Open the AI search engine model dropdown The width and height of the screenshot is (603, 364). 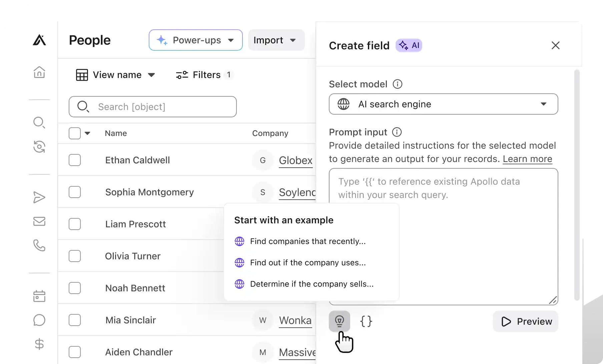pyautogui.click(x=443, y=104)
